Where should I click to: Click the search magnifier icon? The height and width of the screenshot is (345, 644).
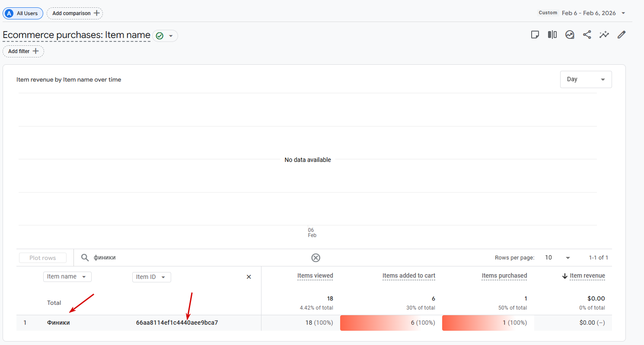pyautogui.click(x=85, y=258)
